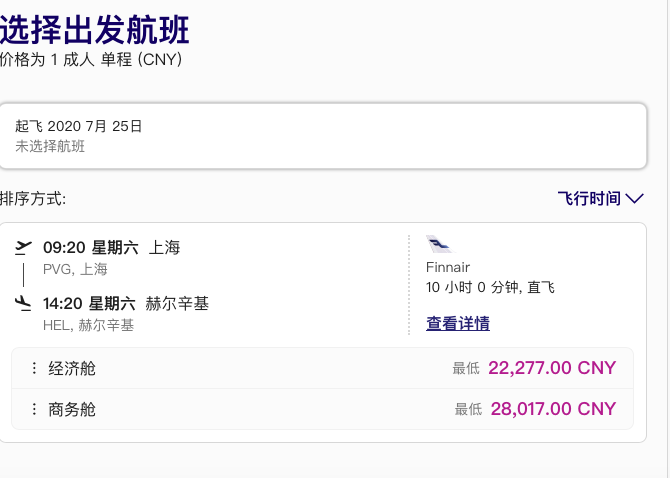Expand the 经济舱 fare row
Viewport: 670px width, 478px height.
[x=322, y=368]
